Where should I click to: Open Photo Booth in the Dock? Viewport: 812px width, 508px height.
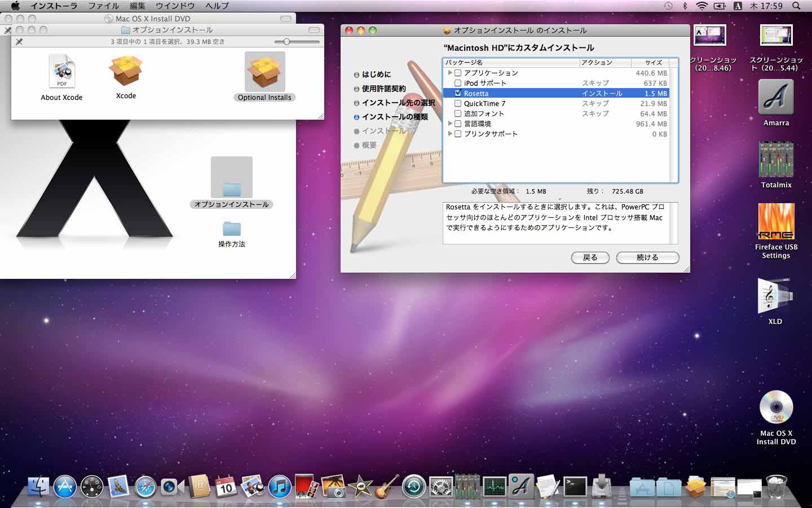306,486
